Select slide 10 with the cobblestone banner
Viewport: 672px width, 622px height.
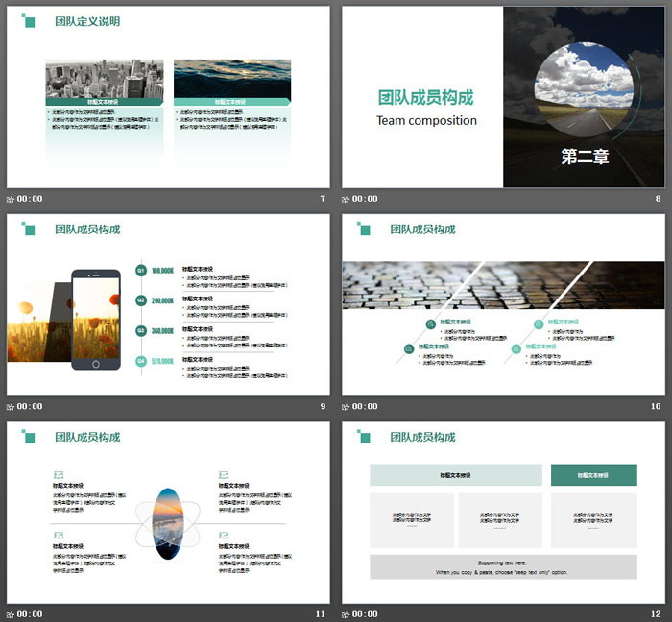tap(503, 304)
